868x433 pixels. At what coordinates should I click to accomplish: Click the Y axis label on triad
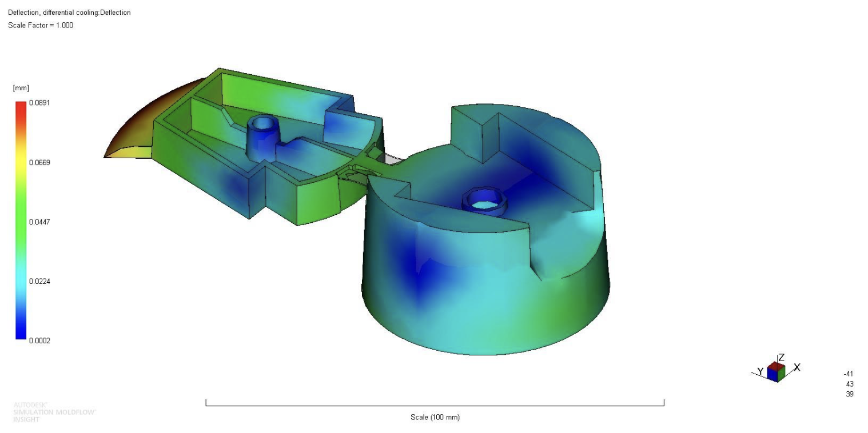[x=761, y=371]
